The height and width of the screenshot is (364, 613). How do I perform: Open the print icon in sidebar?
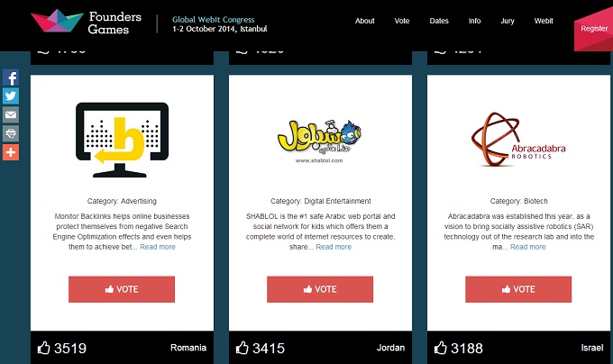pos(11,133)
